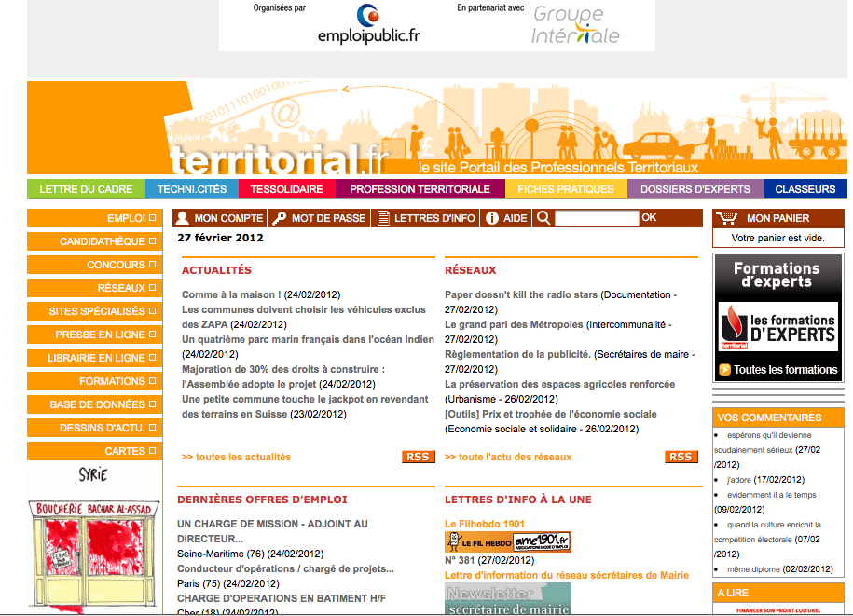Switch to the Techni.Cités tab
Screen dimensions: 853x616
pyautogui.click(x=192, y=189)
